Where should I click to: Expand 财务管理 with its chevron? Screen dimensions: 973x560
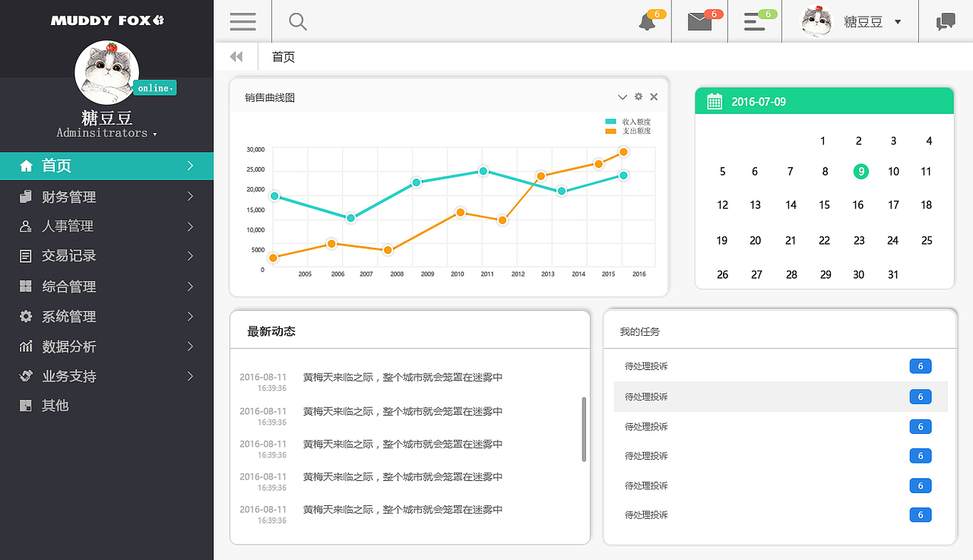point(190,197)
